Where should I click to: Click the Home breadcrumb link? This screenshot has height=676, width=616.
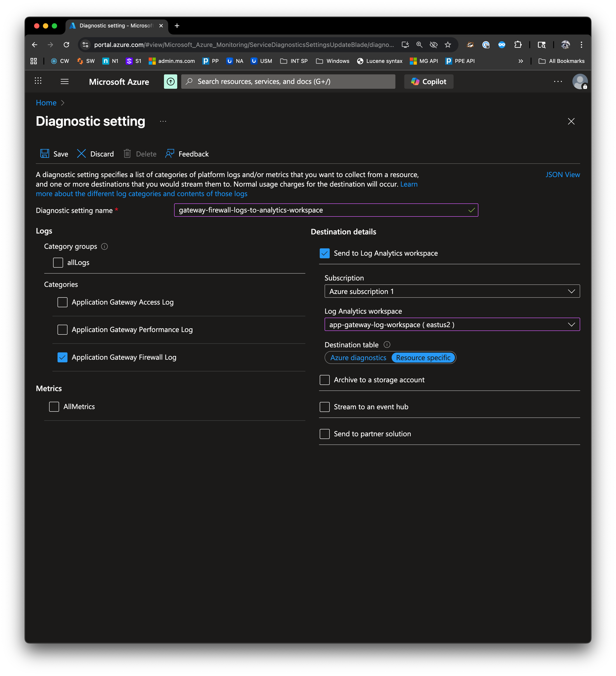(46, 103)
